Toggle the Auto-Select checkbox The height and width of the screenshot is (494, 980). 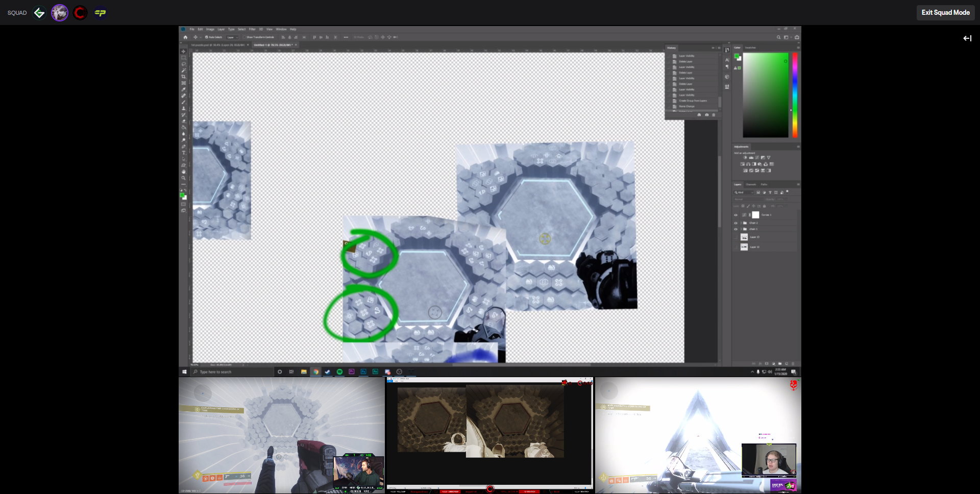click(x=206, y=37)
